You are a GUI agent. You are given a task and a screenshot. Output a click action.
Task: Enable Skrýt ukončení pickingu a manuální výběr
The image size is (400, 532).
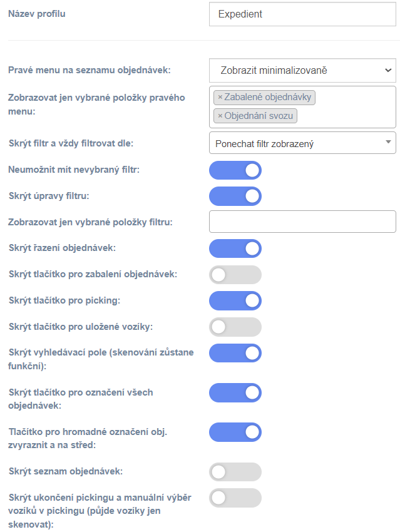pos(235,498)
